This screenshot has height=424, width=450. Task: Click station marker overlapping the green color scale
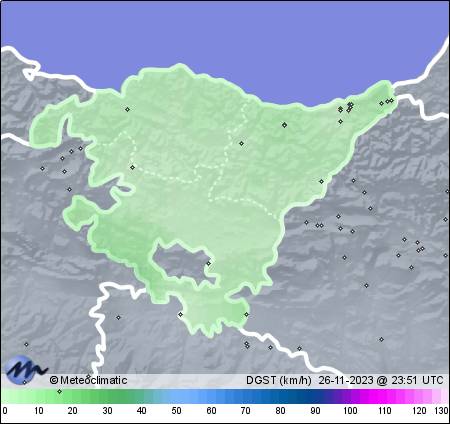pos(59,391)
